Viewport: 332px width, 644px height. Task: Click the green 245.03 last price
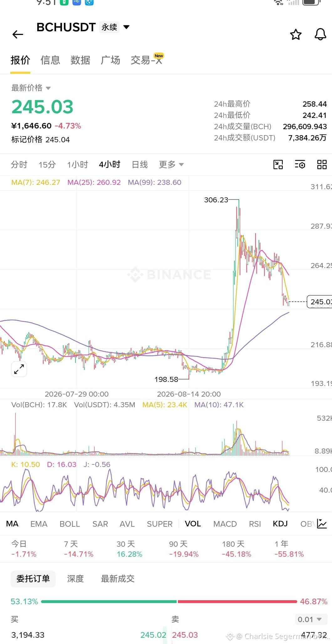click(43, 107)
